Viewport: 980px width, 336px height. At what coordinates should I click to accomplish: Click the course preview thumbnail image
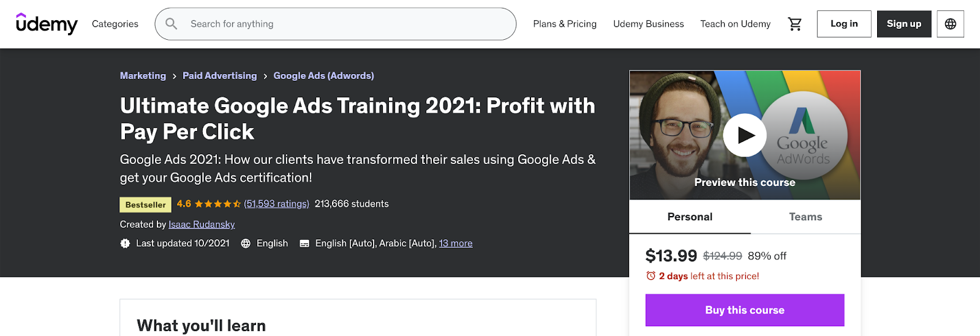point(745,135)
